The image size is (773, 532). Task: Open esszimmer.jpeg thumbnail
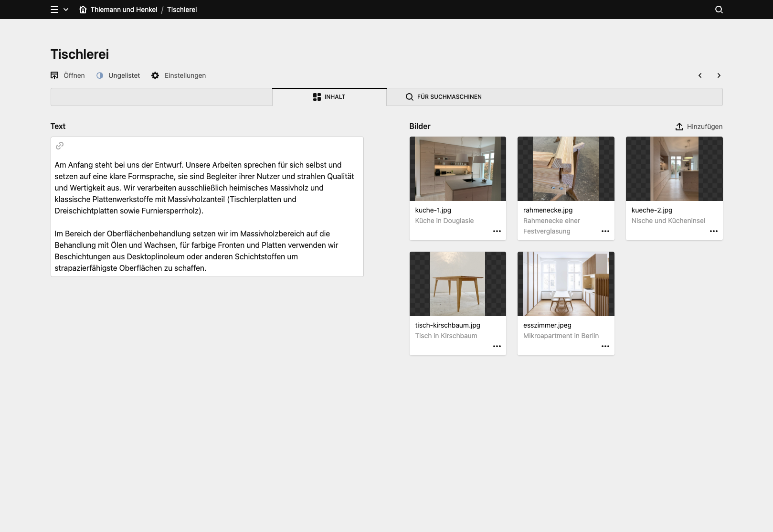[566, 284]
